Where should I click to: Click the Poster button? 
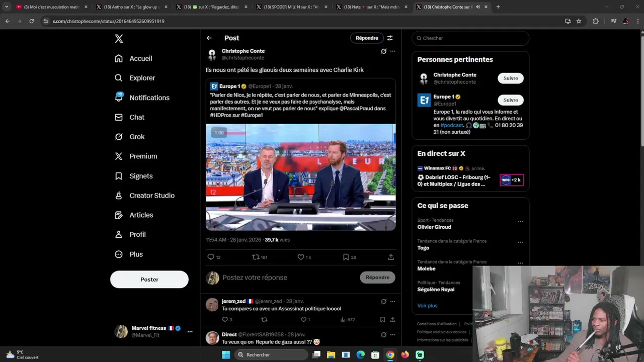click(149, 280)
